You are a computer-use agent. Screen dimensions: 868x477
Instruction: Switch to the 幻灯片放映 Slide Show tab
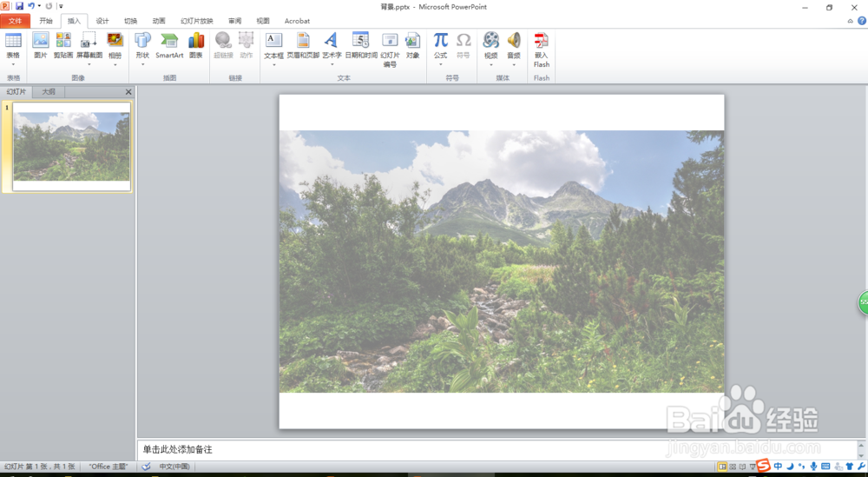click(x=197, y=21)
